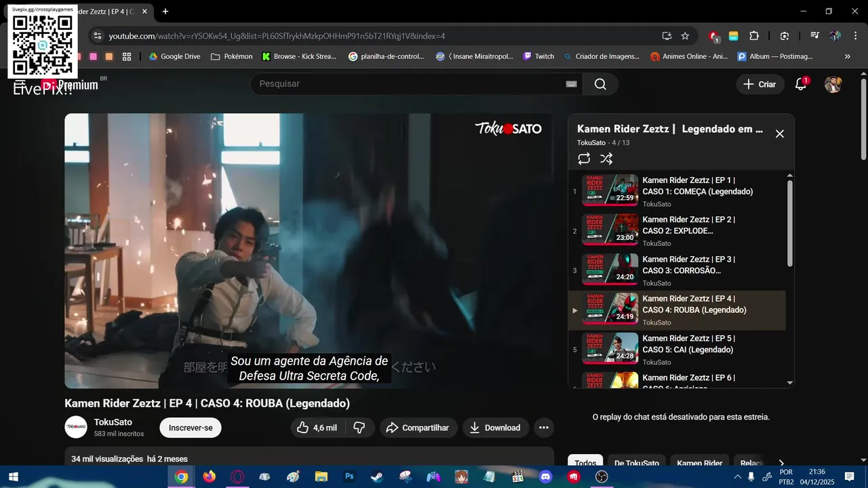Open the media control music icon
Viewport: 868px width, 488px height.
pyautogui.click(x=814, y=36)
